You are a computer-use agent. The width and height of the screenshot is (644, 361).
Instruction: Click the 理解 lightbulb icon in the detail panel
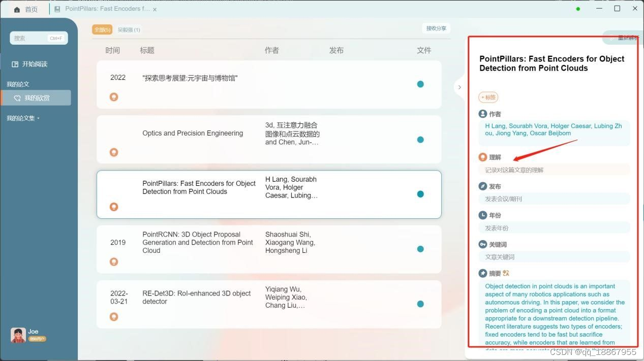(483, 157)
